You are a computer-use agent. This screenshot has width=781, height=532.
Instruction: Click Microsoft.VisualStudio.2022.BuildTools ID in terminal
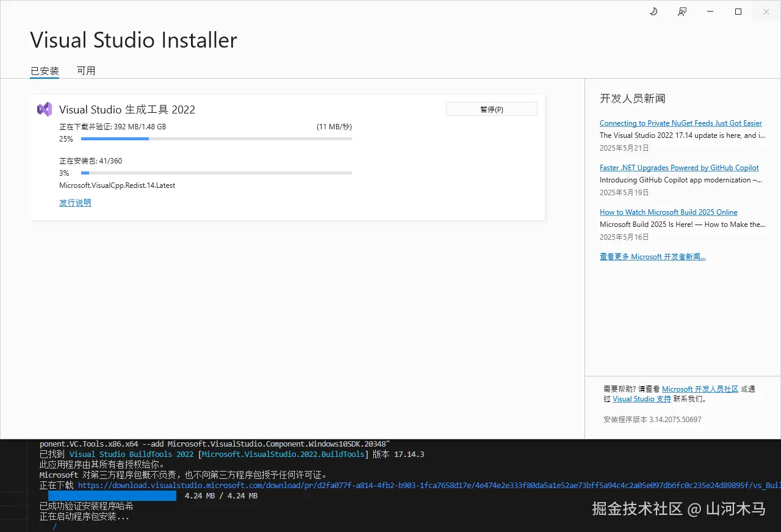(x=283, y=455)
